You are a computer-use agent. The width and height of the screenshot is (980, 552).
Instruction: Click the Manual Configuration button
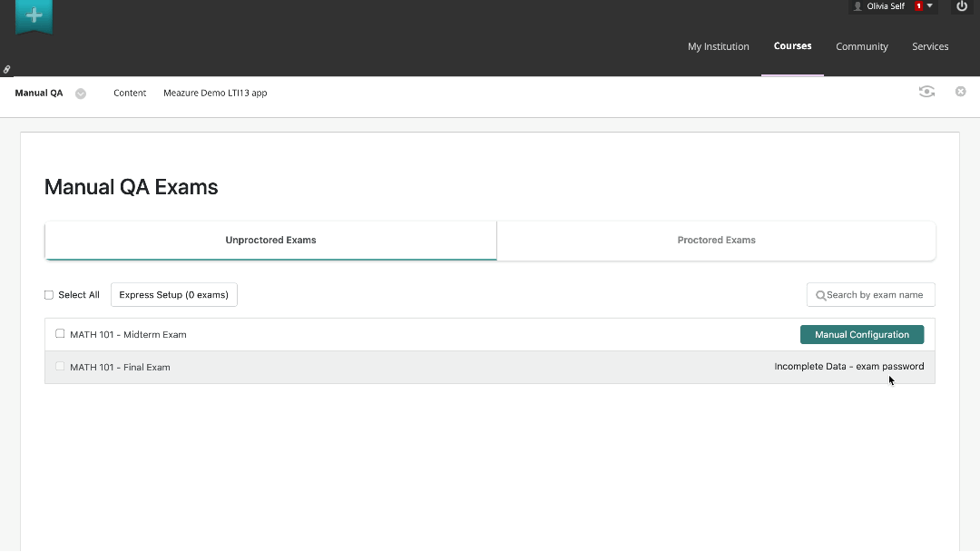tap(861, 334)
